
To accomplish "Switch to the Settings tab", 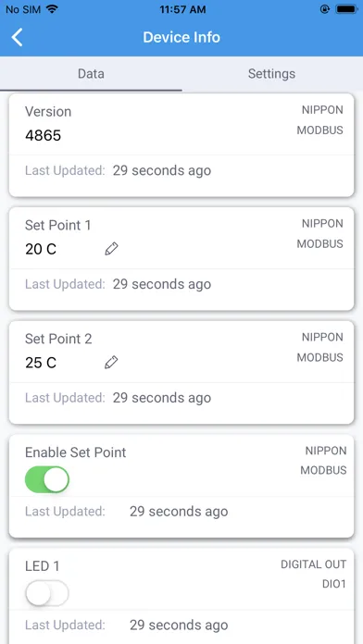I will point(271,74).
